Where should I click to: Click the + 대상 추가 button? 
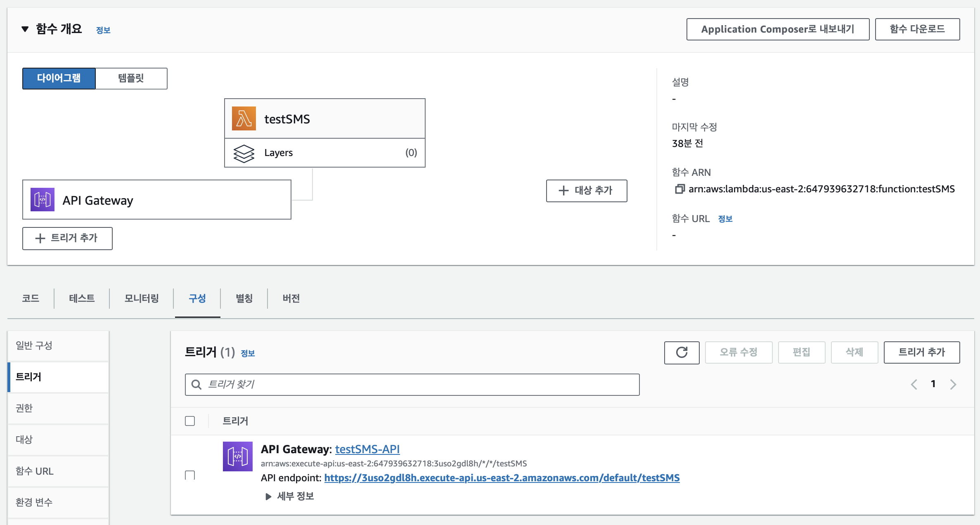586,191
